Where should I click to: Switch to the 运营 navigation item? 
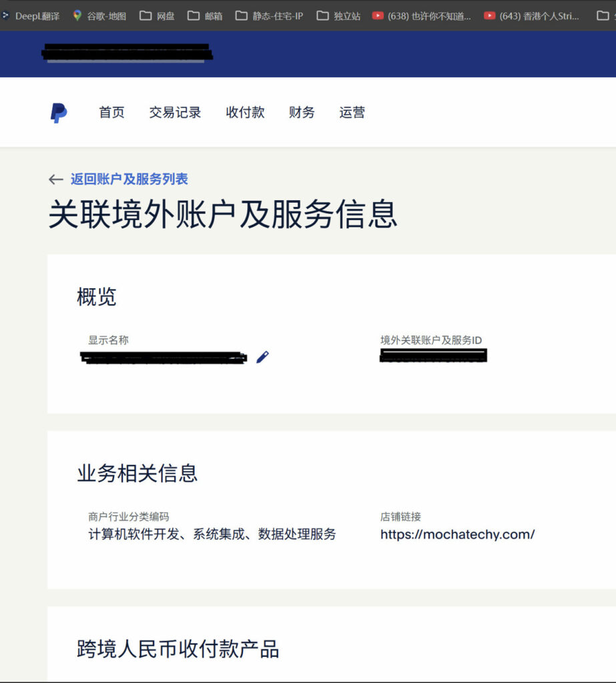pos(352,113)
